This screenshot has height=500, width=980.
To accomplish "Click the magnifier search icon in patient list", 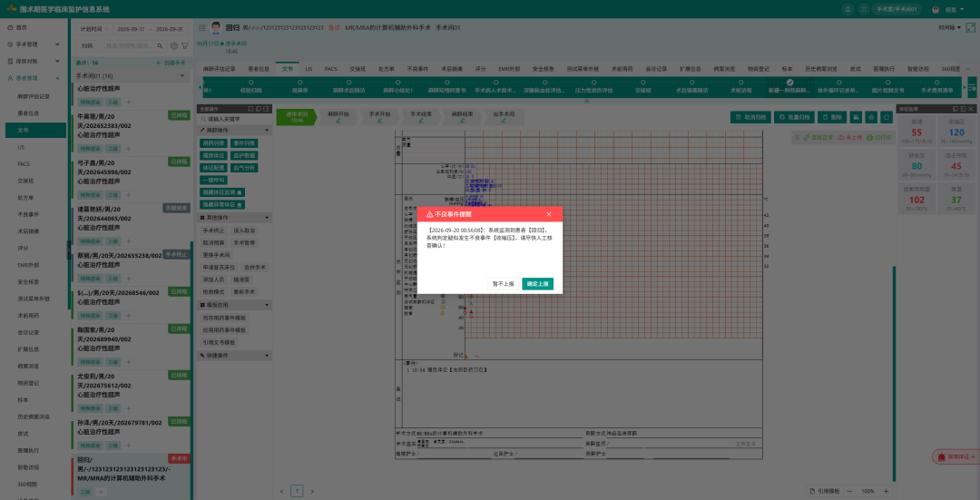I will [161, 45].
